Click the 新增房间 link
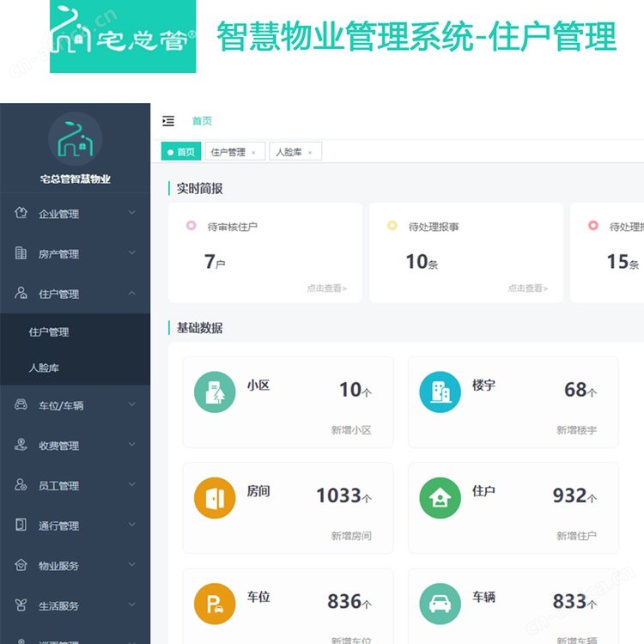 tap(351, 536)
